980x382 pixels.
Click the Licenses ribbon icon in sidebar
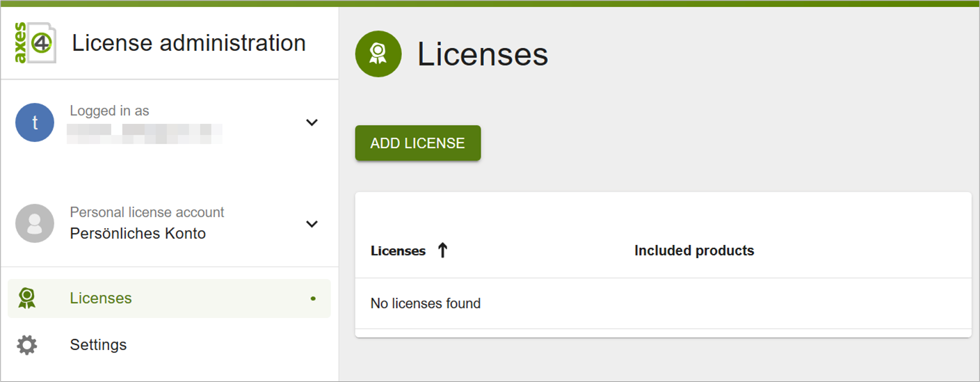click(x=27, y=299)
